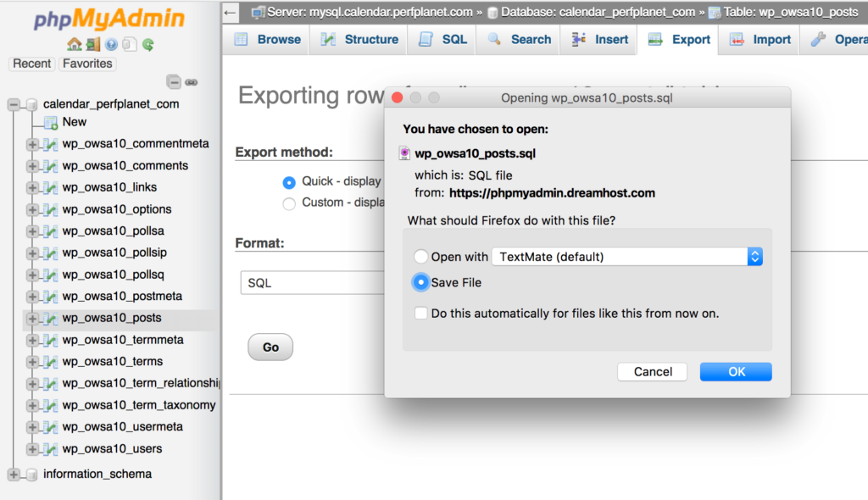Click the wp_owsa10_posts.sql file icon in dialog
Image resolution: width=868 pixels, height=500 pixels.
click(404, 153)
